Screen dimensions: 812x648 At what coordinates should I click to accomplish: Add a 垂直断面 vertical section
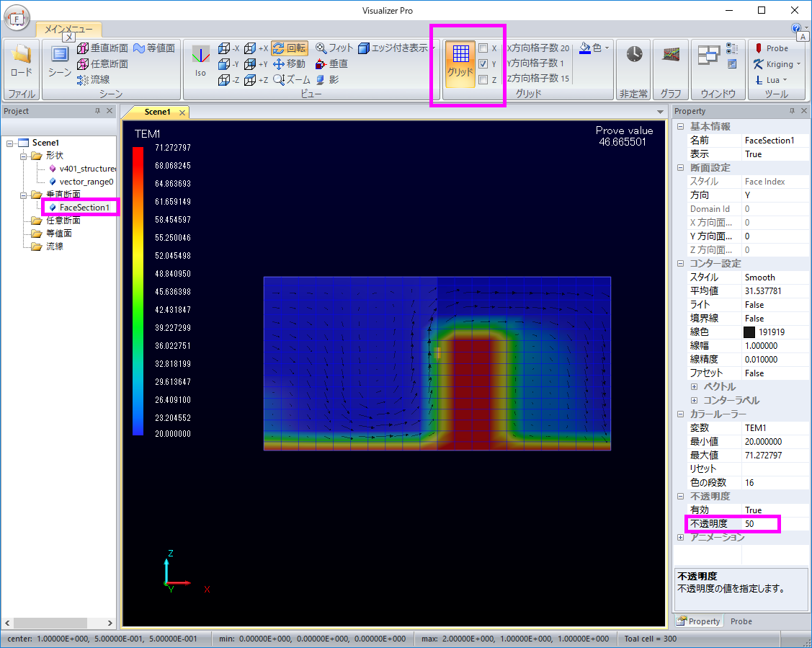tap(102, 48)
